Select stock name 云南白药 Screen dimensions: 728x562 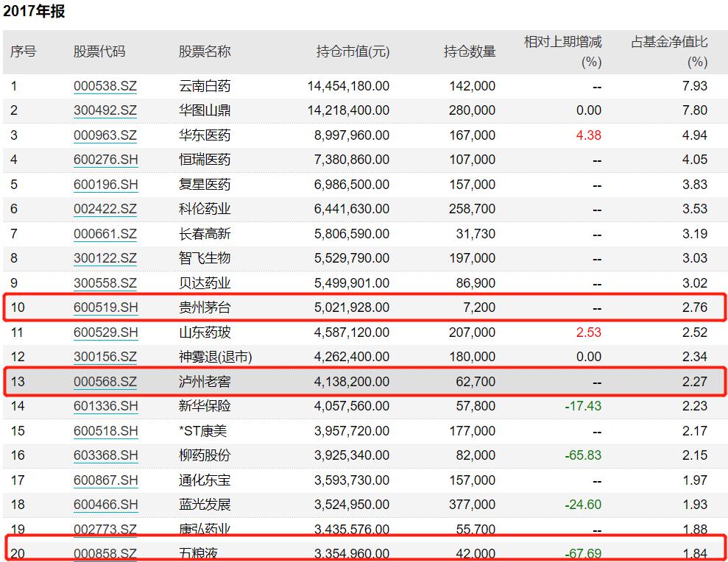point(205,86)
